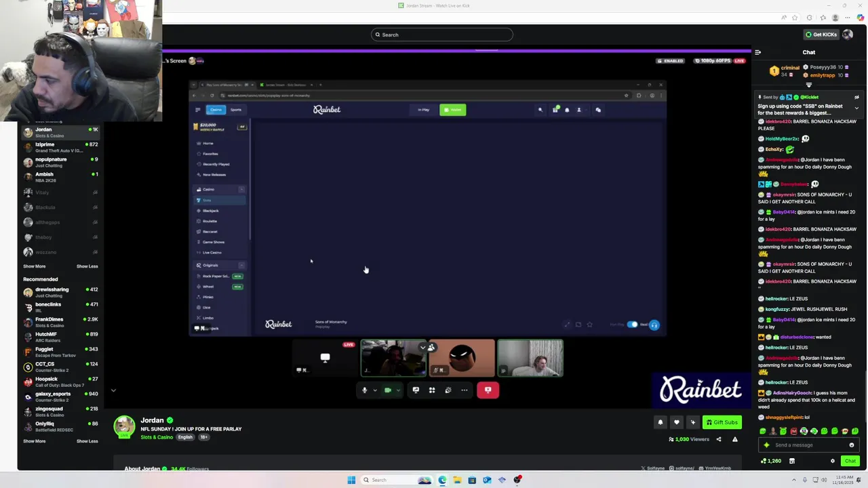Collapse the Casino section in Rainbet sidebar
Screen dimensions: 868x488
pos(241,189)
